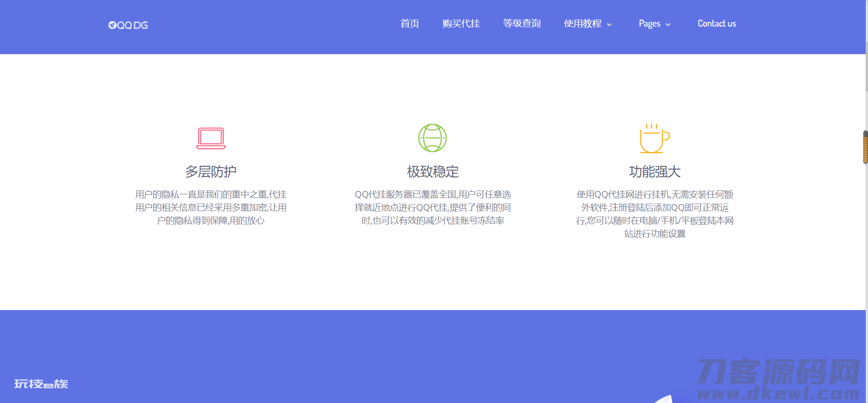The image size is (868, 403).
Task: Click the 玩技e族 watermark logo
Action: pos(41,384)
